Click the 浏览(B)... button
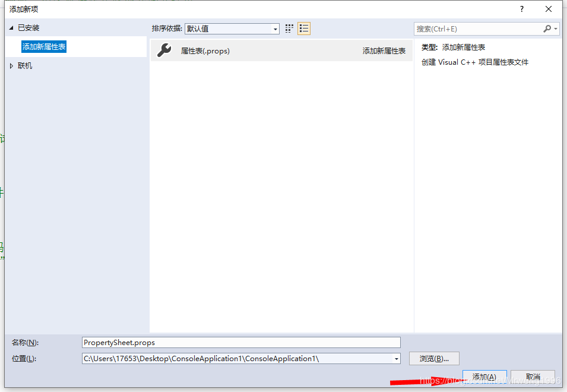The height and width of the screenshot is (392, 567). pos(434,358)
